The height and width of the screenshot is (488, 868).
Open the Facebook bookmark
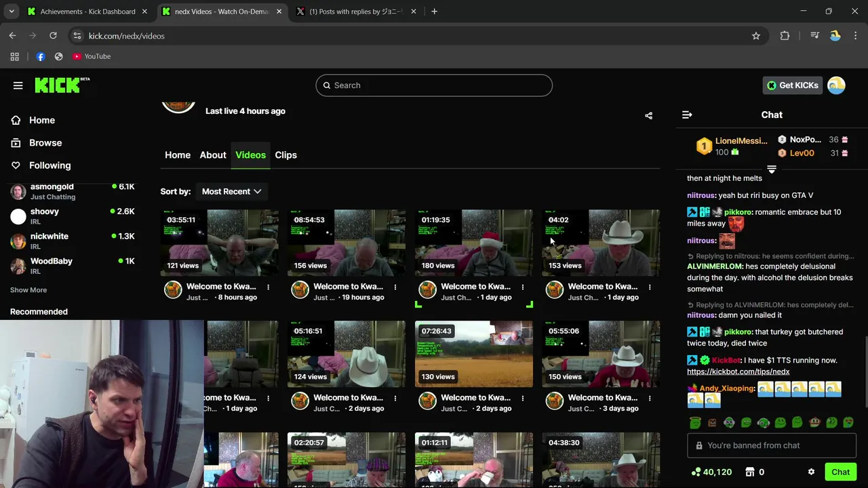coord(41,56)
